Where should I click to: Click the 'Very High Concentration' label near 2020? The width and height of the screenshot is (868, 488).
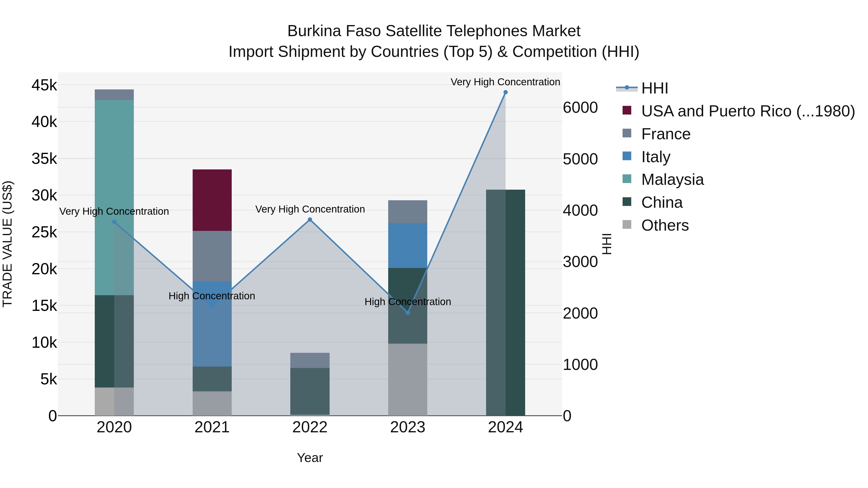pos(114,212)
